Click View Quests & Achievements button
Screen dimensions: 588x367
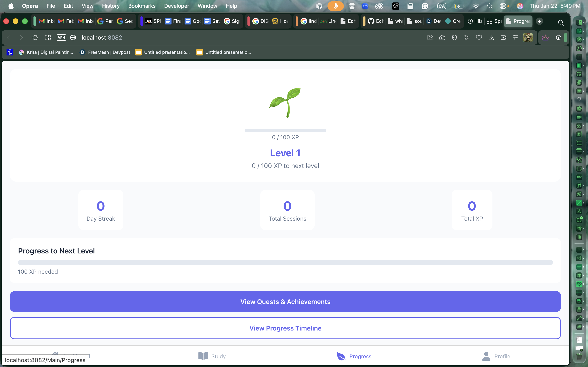coord(285,302)
